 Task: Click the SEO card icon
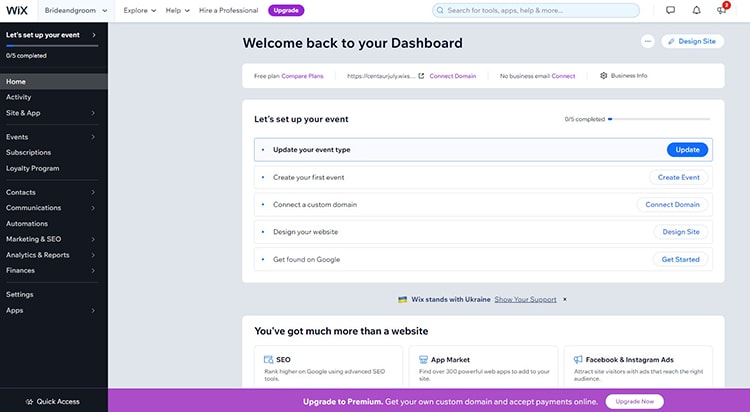click(268, 359)
